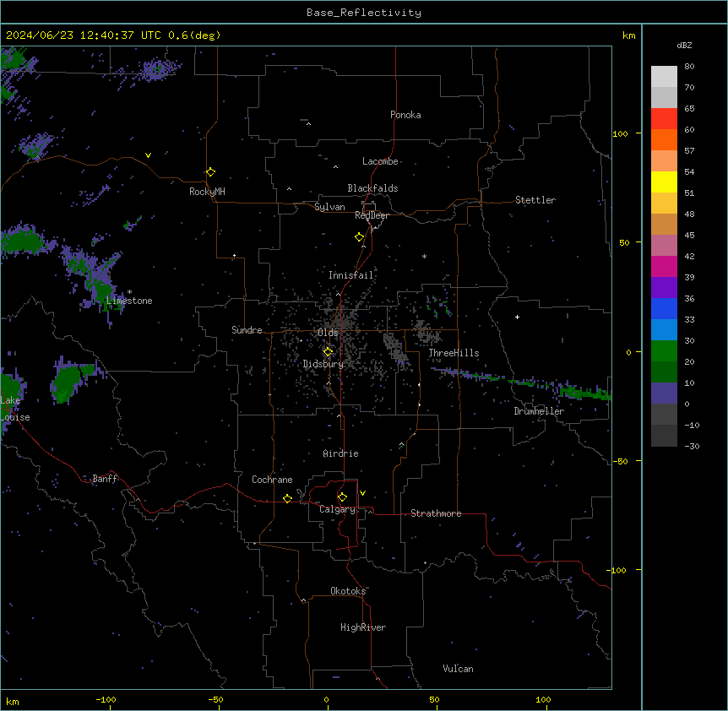
Task: Click the bright green swatch below 30 dBZ
Action: click(664, 351)
